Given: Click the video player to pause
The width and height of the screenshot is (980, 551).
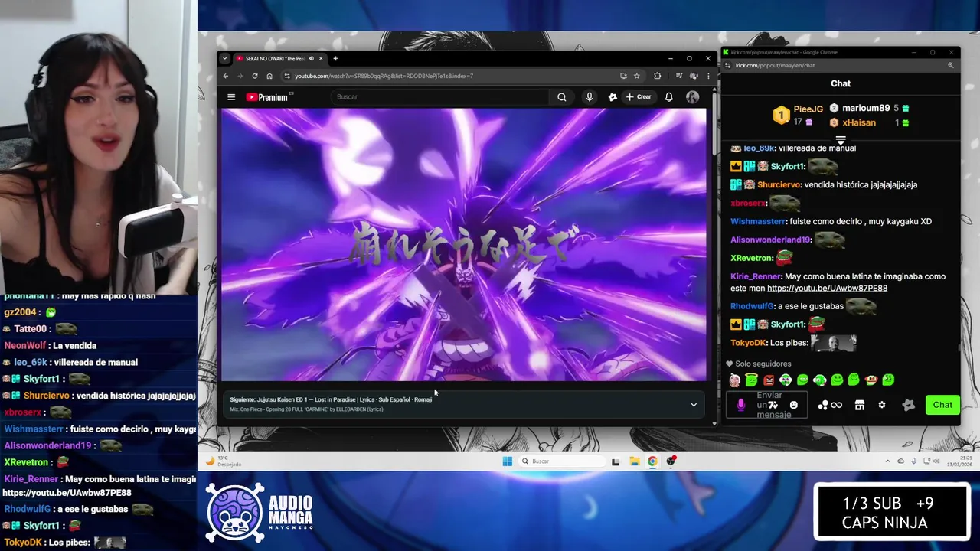Looking at the screenshot, I should (463, 243).
